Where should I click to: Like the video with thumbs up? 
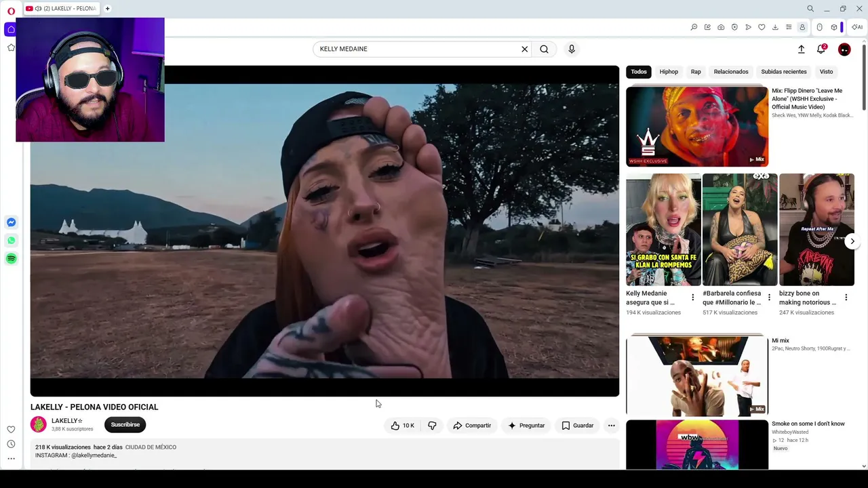tap(402, 426)
